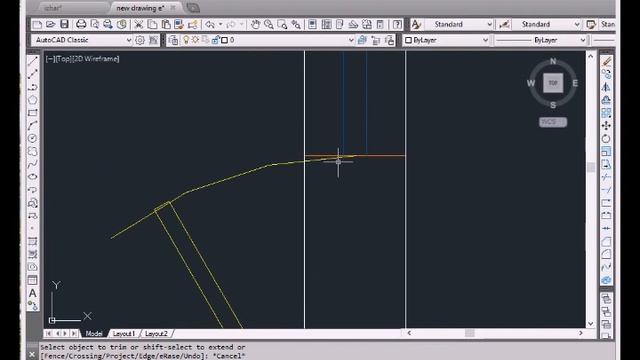Cut selection with the scissors icon
The height and width of the screenshot is (360, 640).
point(138,24)
